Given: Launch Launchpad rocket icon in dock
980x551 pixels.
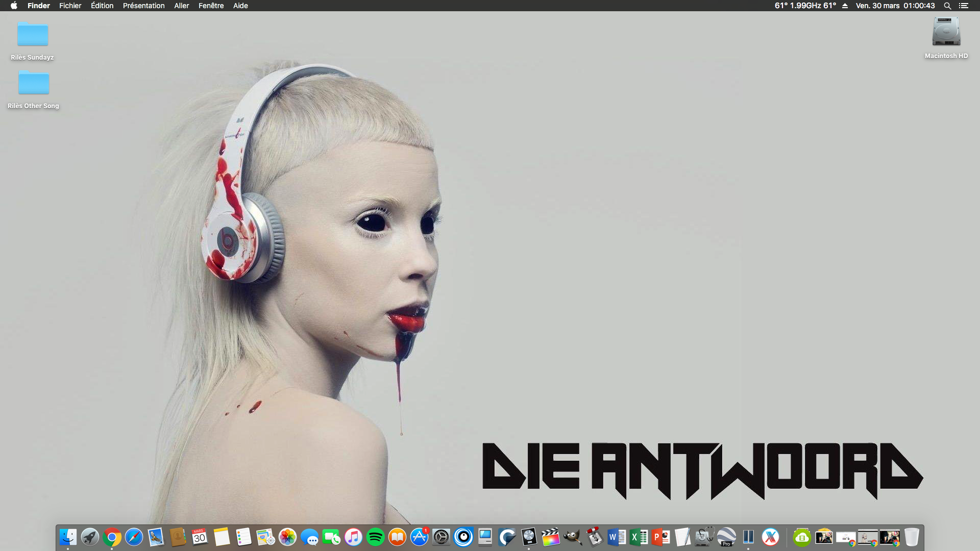Looking at the screenshot, I should 90,537.
